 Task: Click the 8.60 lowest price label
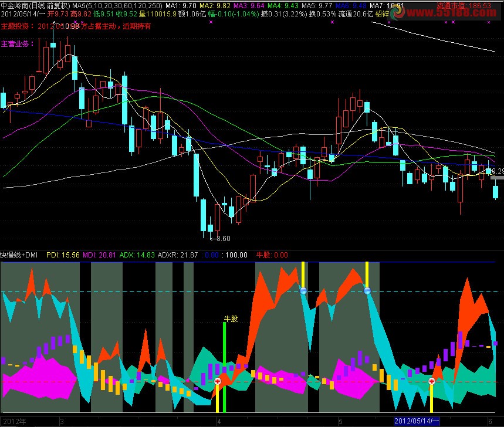point(224,238)
